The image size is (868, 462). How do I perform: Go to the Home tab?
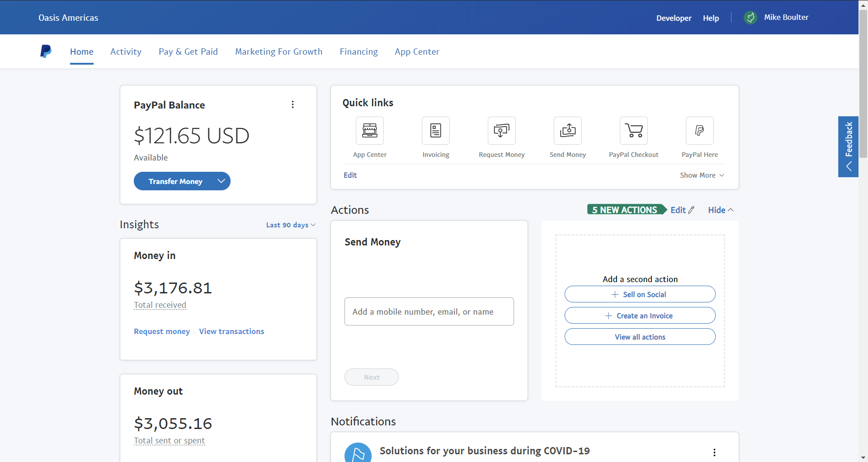(82, 52)
